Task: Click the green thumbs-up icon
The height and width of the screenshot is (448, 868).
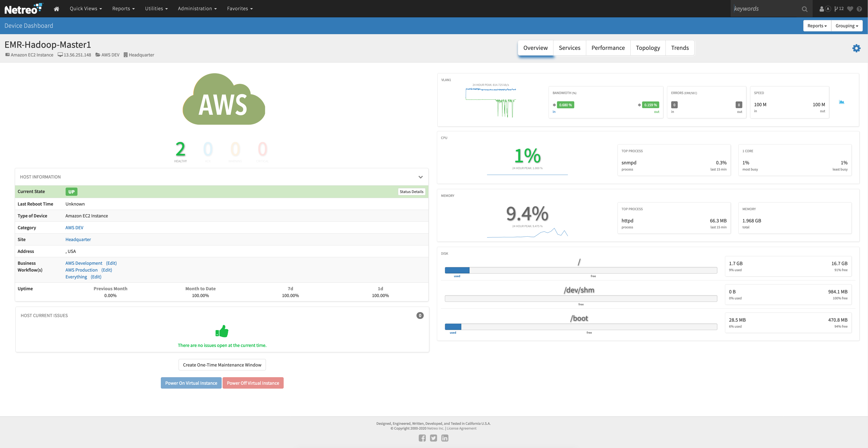Action: point(222,331)
